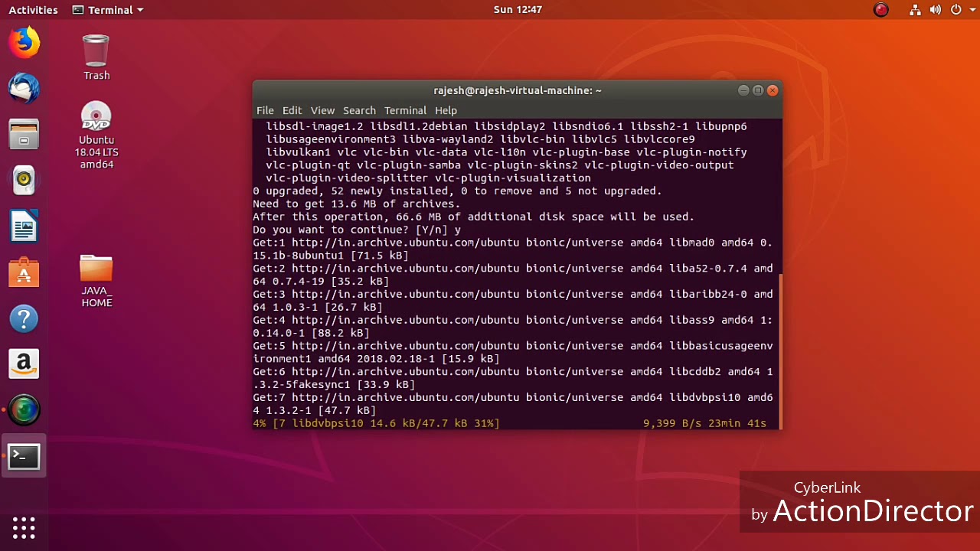This screenshot has width=980, height=551.
Task: Open the Trash desktop icon
Action: (x=96, y=57)
